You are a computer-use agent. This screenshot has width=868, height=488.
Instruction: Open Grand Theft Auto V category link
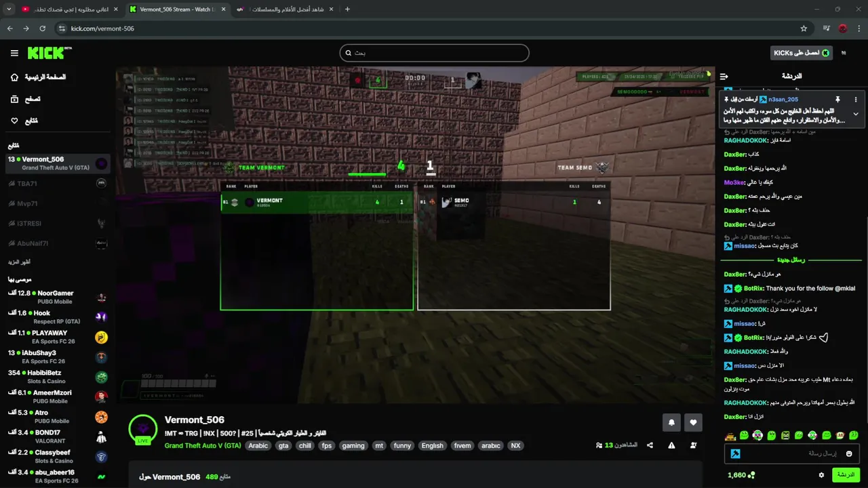click(x=203, y=446)
